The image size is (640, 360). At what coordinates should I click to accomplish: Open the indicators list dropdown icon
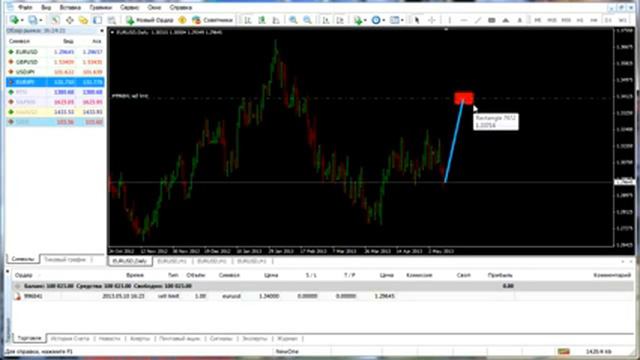pos(360,20)
